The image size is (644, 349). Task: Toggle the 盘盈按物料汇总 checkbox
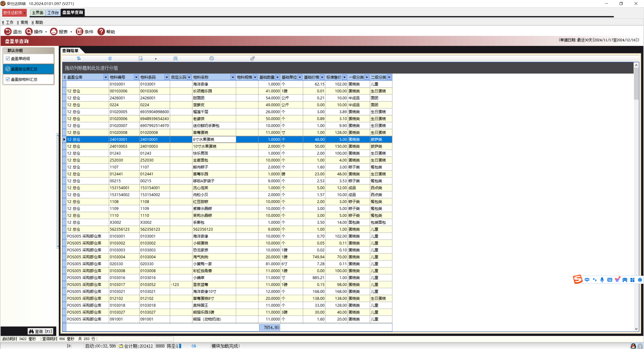pos(8,79)
